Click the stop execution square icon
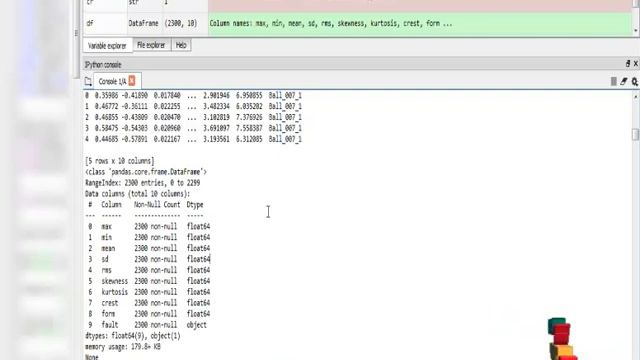Viewport: 640px width, 360px height. pos(613,82)
